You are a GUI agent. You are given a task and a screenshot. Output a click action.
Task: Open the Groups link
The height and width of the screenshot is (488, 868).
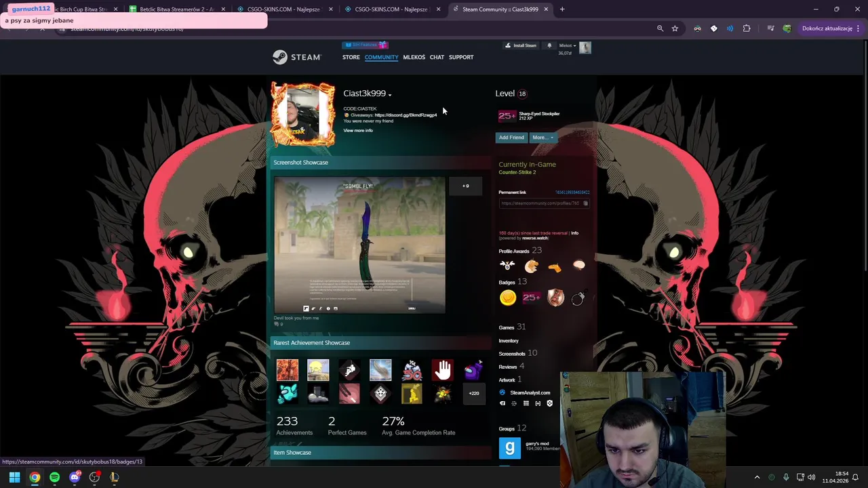tap(507, 428)
